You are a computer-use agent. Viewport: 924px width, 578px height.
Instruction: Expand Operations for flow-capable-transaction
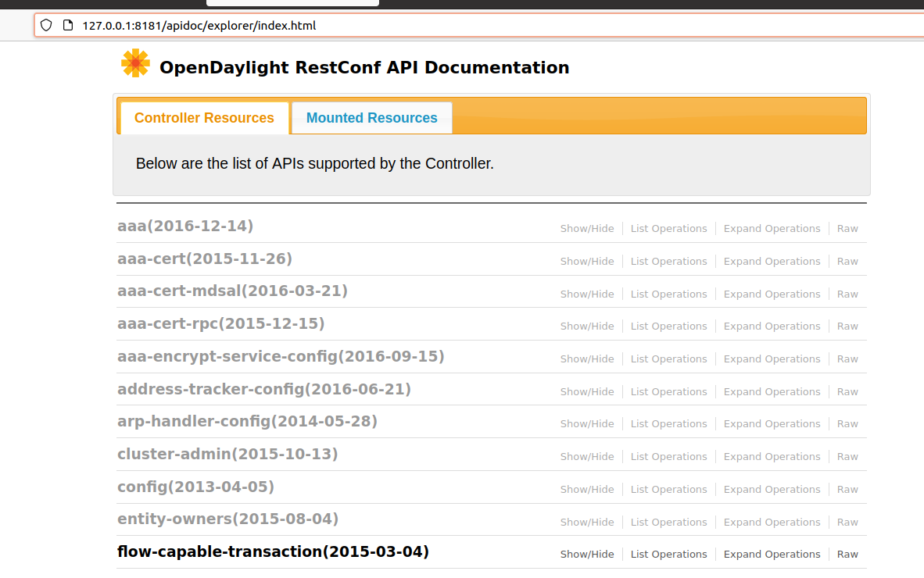coord(772,555)
